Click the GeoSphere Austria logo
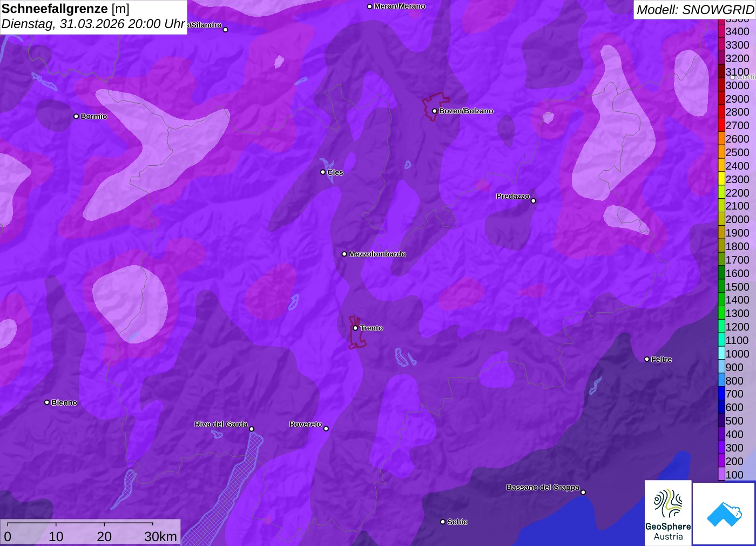The image size is (756, 546). click(668, 513)
